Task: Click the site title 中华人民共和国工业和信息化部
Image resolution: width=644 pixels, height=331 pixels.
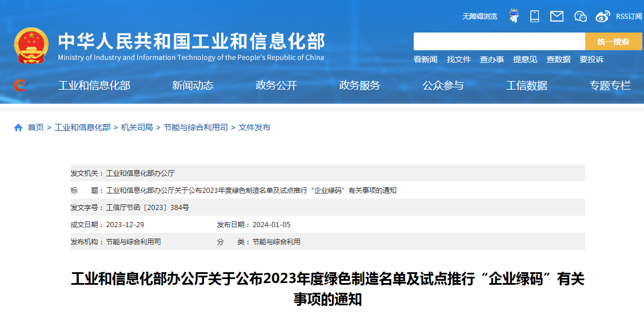Action: tap(191, 41)
